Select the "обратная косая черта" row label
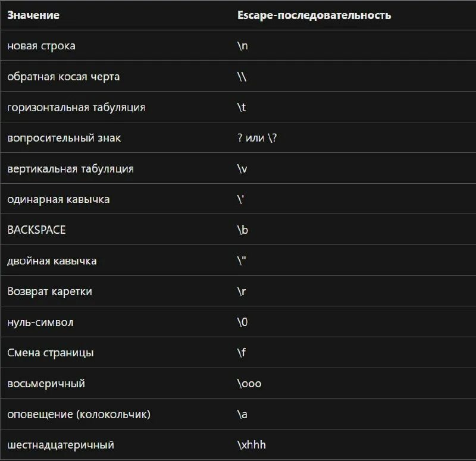The width and height of the screenshot is (476, 461). (64, 77)
